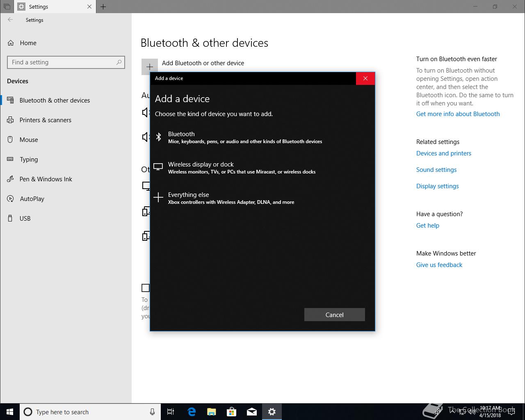Open AutoPlay settings page

[x=32, y=199]
